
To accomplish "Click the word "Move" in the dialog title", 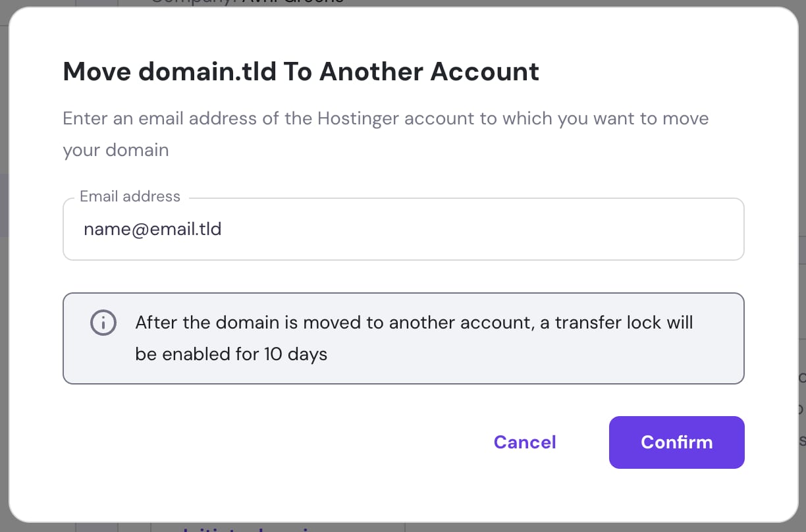I will point(97,71).
